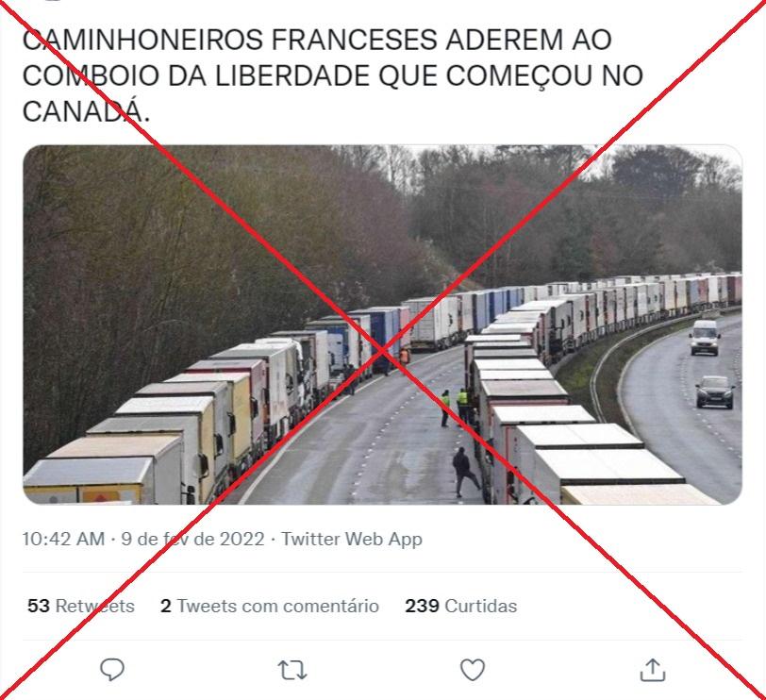Click the 10:42 AM timestamp
Screen dimensions: 766x700
[63, 539]
